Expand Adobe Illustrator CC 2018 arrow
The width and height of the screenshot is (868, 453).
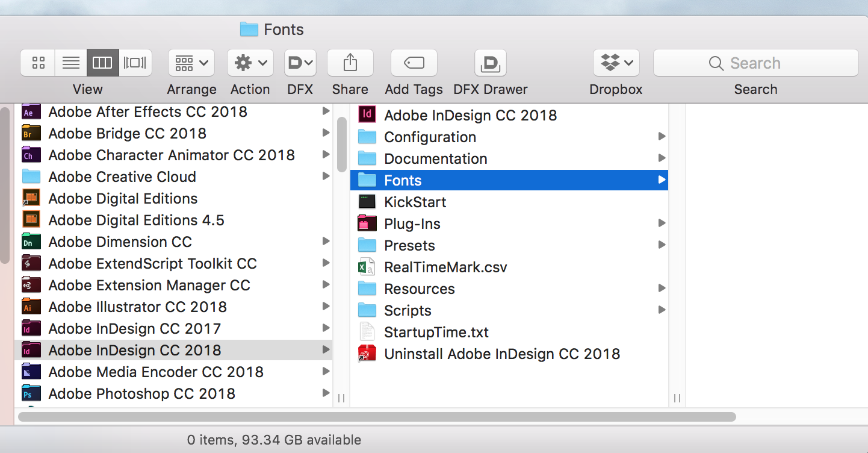point(326,307)
